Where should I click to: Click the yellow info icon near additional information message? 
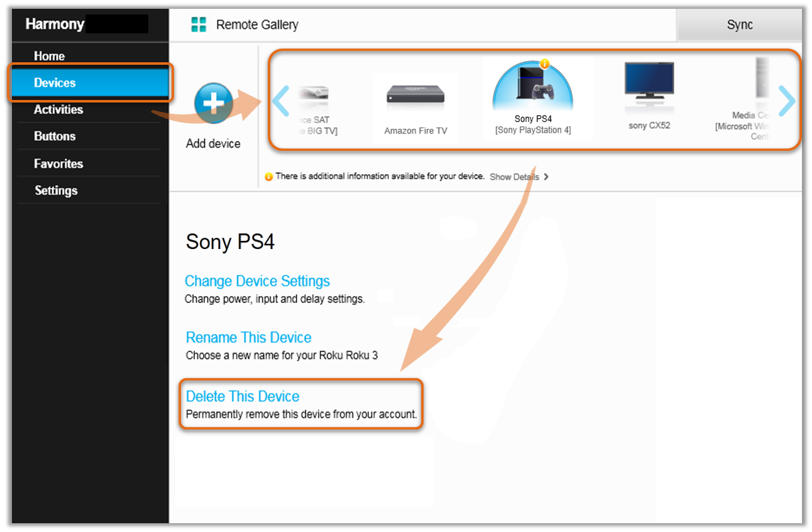(268, 177)
